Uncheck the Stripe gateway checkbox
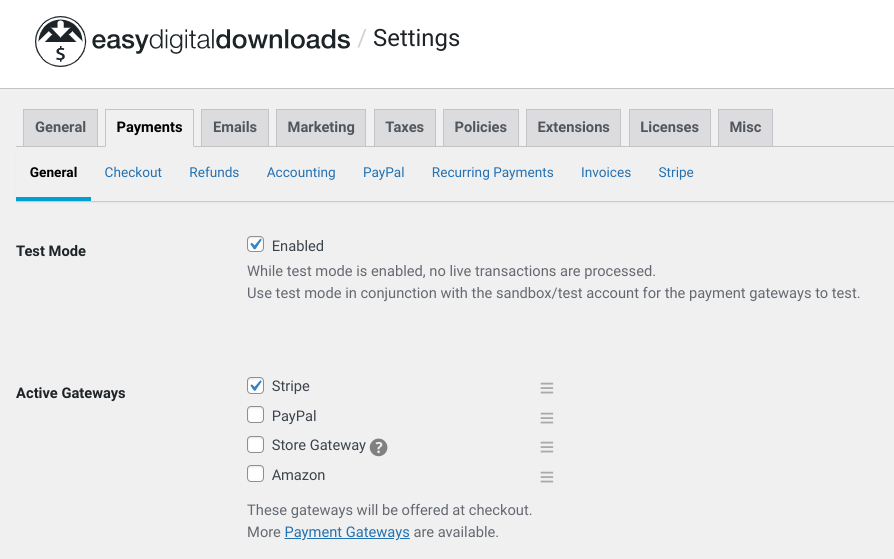 point(256,386)
